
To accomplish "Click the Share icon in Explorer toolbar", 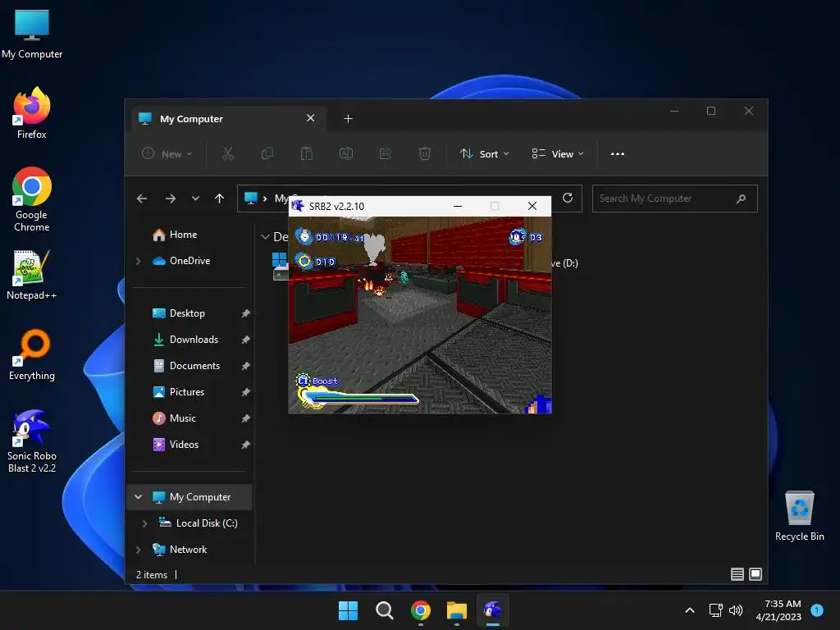I will (x=386, y=153).
